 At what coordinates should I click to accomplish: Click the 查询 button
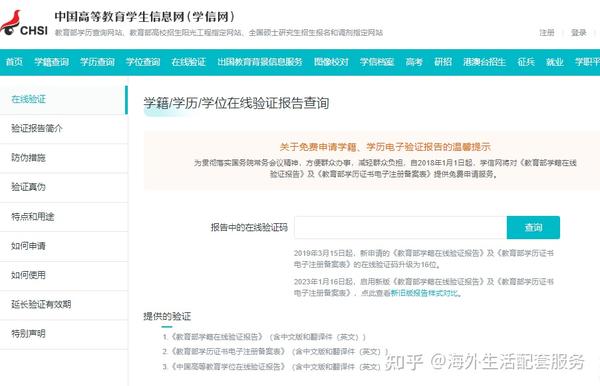pyautogui.click(x=533, y=228)
